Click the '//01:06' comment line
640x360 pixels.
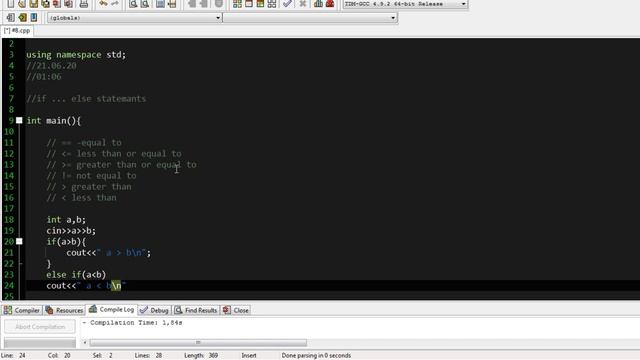tap(44, 77)
